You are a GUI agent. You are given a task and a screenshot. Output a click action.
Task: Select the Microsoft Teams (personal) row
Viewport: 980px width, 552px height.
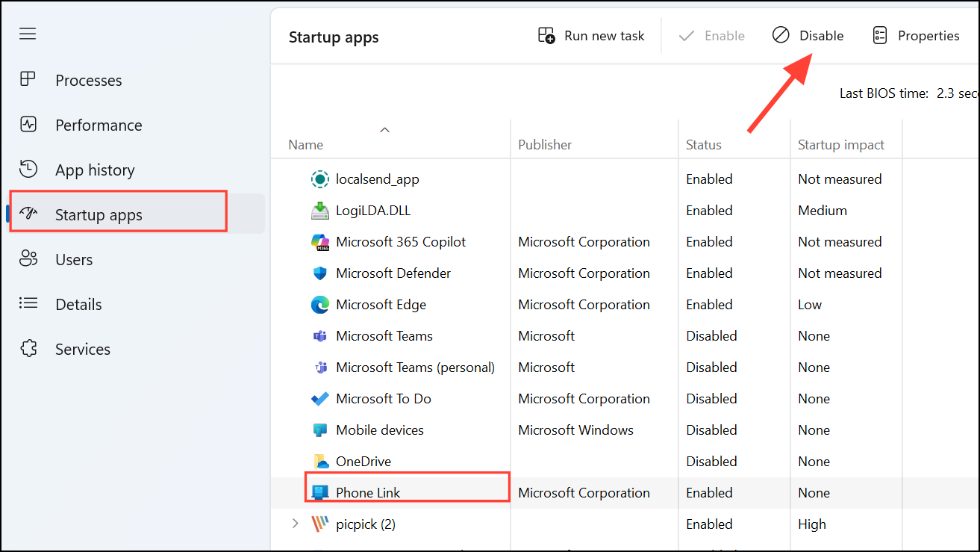pos(415,368)
